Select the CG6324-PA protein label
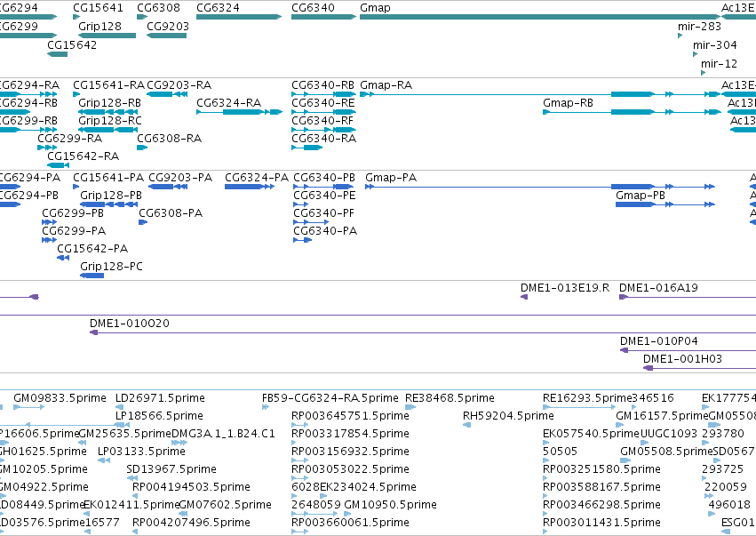 257,178
